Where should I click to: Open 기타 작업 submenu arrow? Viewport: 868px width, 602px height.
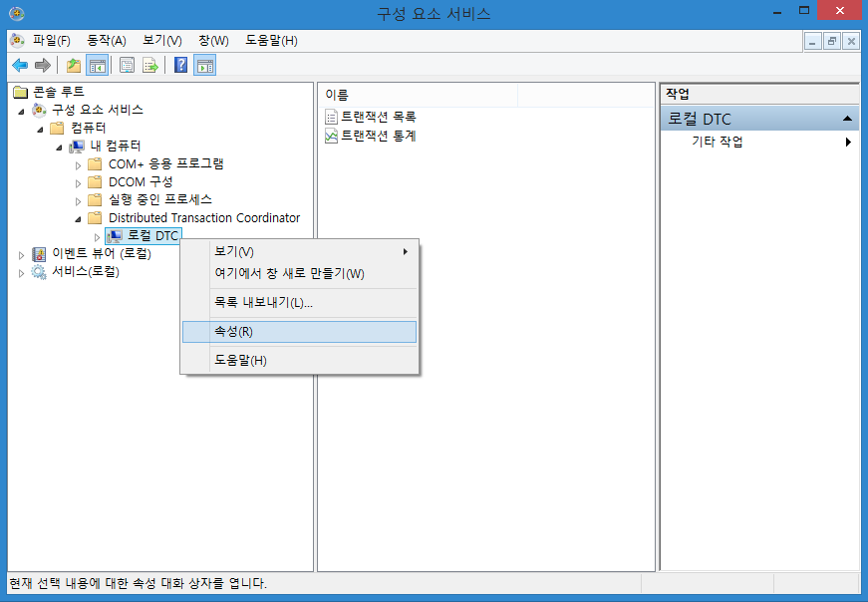point(848,142)
